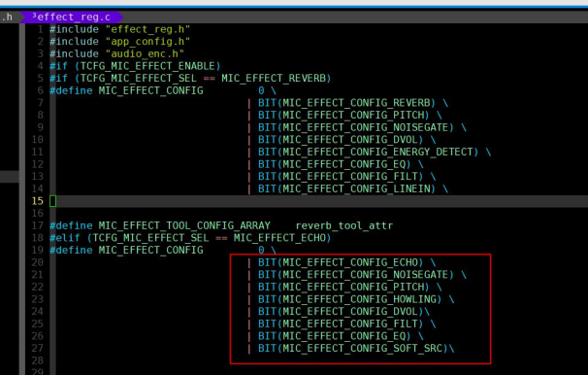Click BIT(MIC_EFFECT_CONFIG_NOISEGATE) on line 9
This screenshot has height=375, width=588.
[x=356, y=127]
